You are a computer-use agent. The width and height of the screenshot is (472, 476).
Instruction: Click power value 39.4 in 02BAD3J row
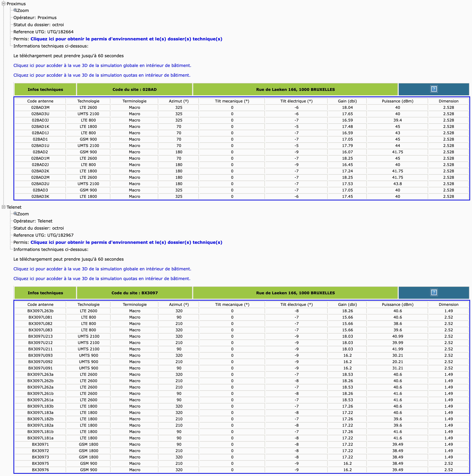(x=398, y=120)
